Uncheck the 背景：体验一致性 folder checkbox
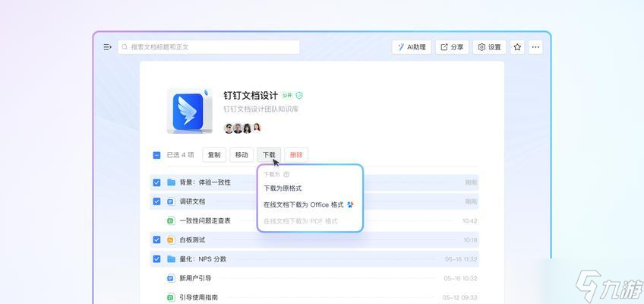This screenshot has width=644, height=304. pos(156,182)
